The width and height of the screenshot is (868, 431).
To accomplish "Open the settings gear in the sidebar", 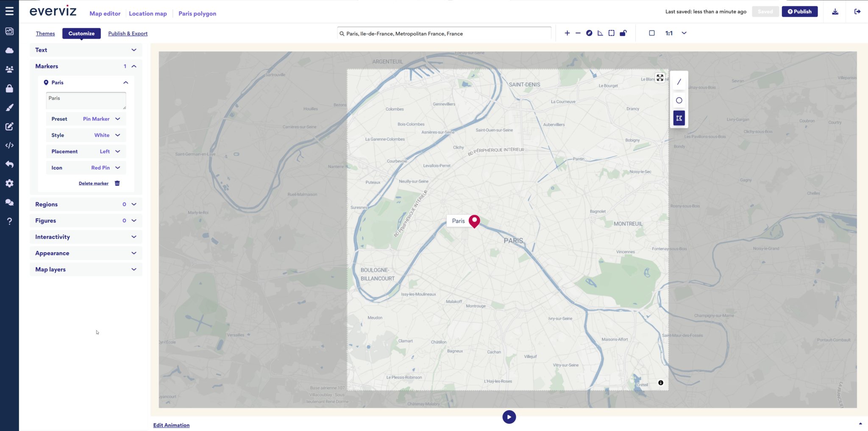I will pos(10,183).
